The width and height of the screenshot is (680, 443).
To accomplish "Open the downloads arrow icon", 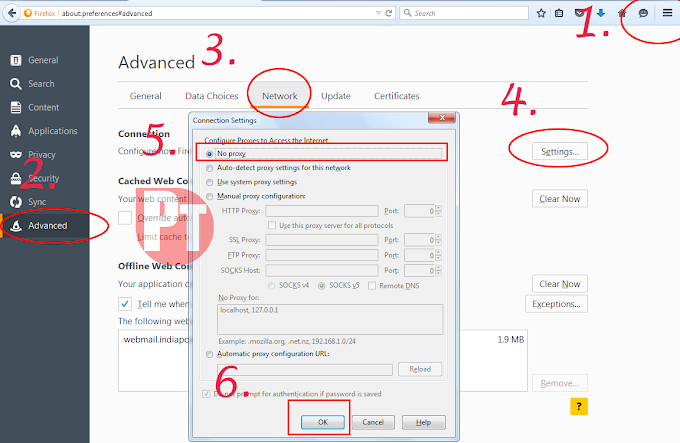I will click(x=601, y=13).
